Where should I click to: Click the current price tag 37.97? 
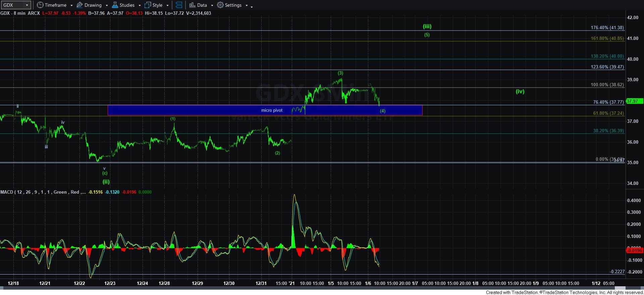click(x=634, y=101)
